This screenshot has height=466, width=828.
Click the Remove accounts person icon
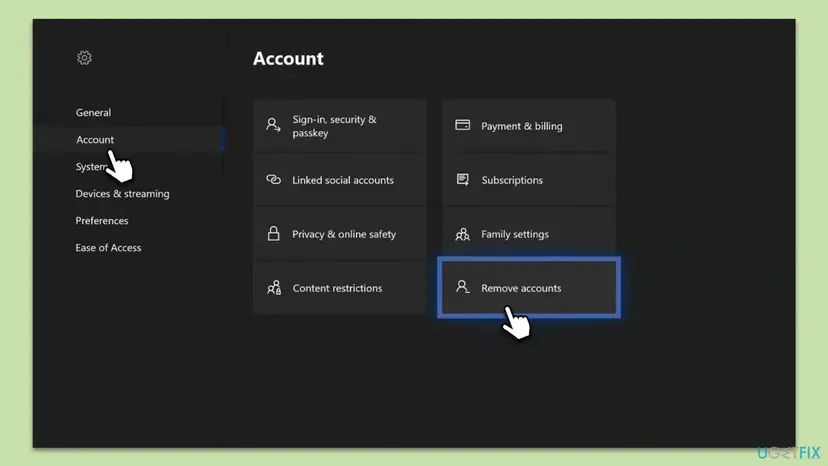(x=462, y=287)
